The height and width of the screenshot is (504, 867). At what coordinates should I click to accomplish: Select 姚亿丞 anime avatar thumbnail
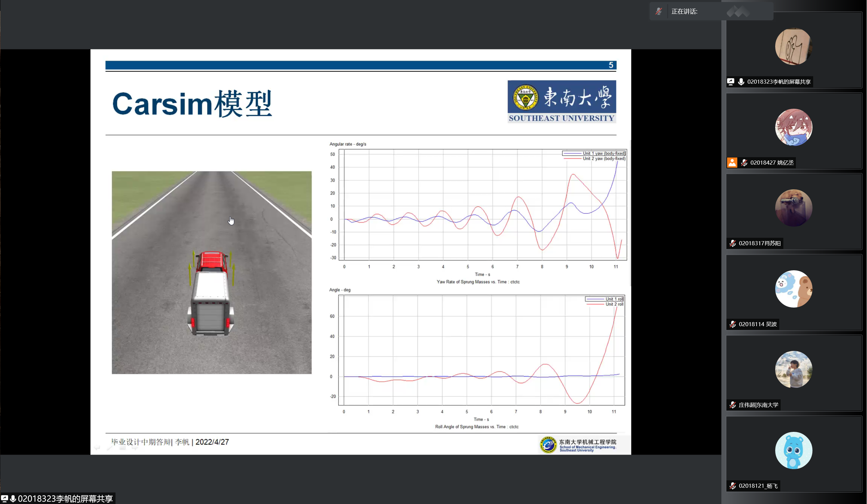click(x=794, y=127)
